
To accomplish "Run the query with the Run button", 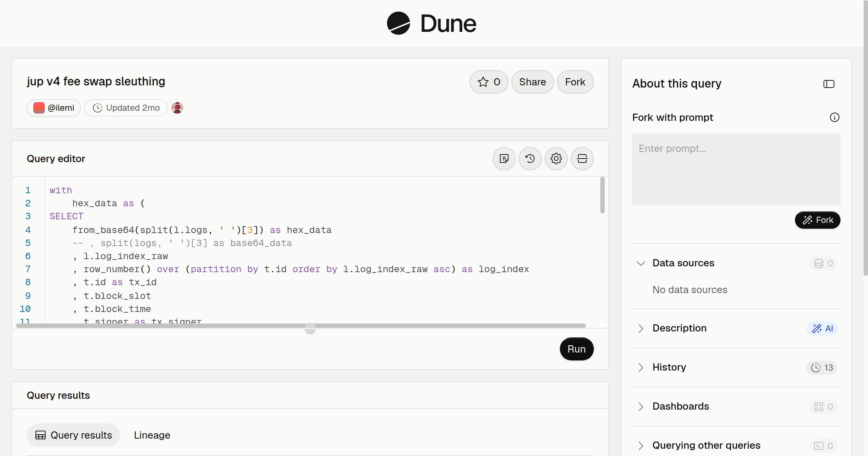I will tap(576, 349).
